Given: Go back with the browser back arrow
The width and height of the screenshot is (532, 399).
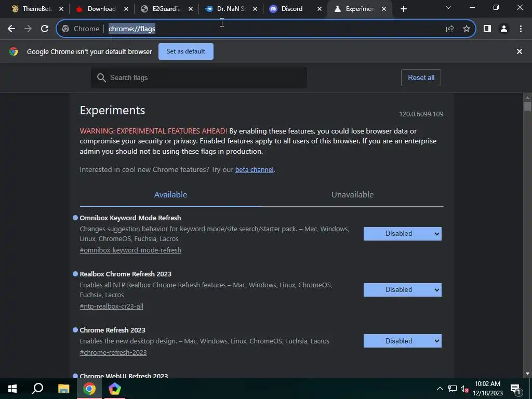Looking at the screenshot, I should [11, 29].
